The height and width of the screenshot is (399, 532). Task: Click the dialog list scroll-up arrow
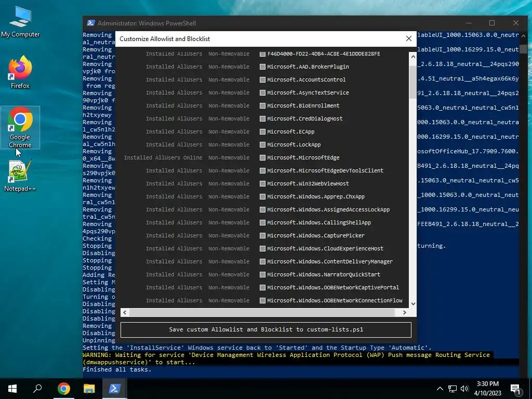click(x=413, y=57)
